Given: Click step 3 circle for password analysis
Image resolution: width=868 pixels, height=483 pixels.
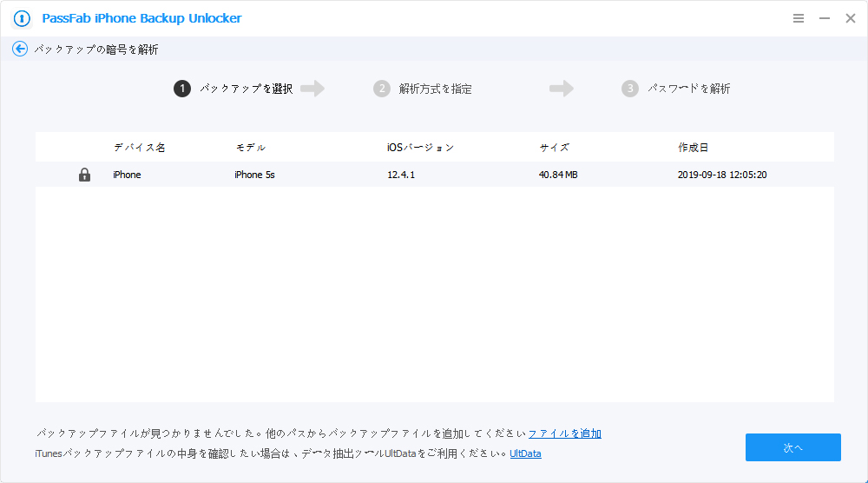Looking at the screenshot, I should 630,89.
